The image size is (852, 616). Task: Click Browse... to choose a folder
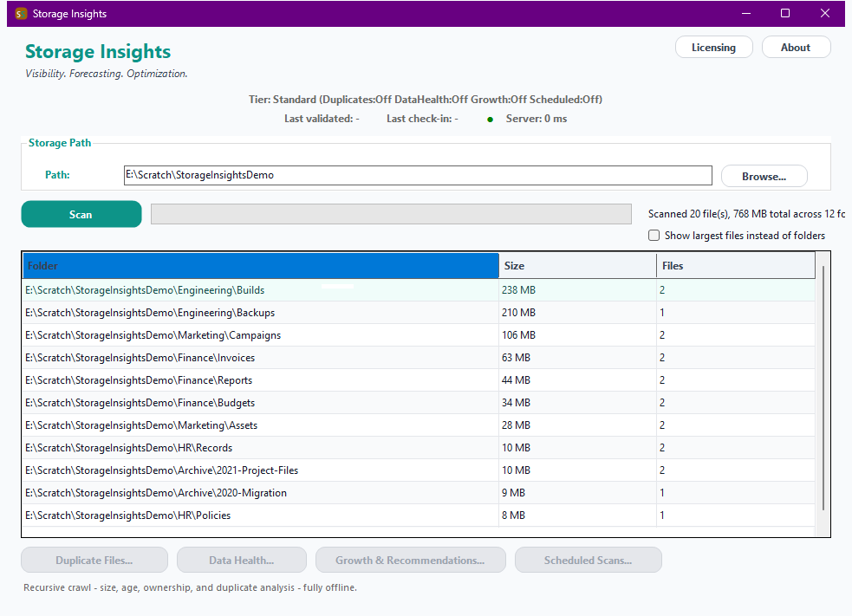click(x=764, y=177)
